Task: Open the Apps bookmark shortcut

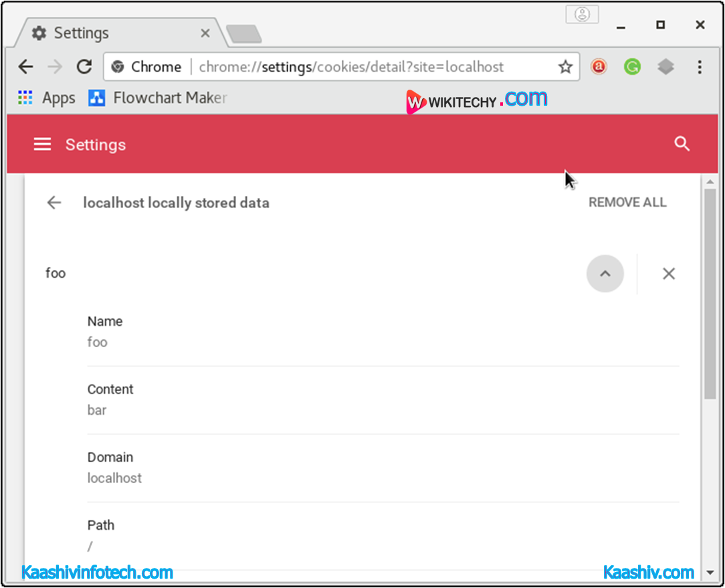Action: 47,98
